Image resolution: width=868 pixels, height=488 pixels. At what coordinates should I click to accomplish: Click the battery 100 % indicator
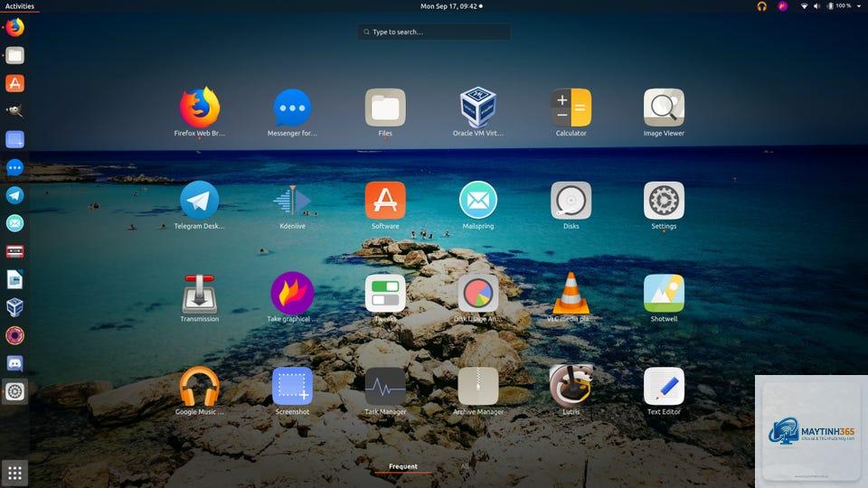[839, 6]
